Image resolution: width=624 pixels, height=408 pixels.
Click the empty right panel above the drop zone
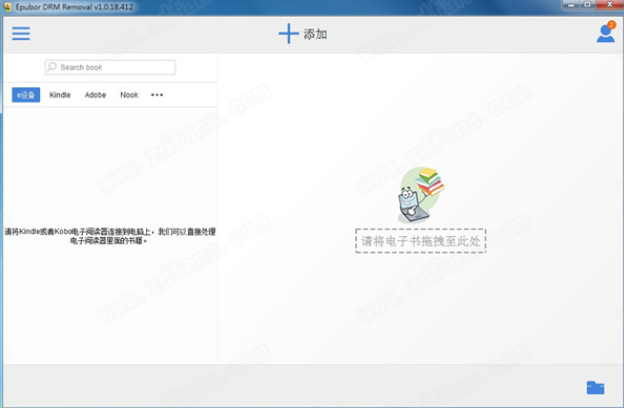pyautogui.click(x=421, y=110)
